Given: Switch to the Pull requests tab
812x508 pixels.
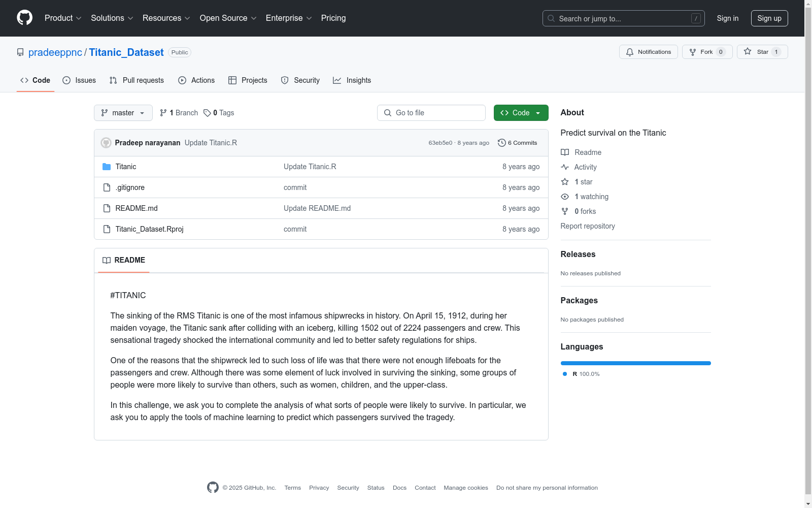Looking at the screenshot, I should click(x=137, y=80).
